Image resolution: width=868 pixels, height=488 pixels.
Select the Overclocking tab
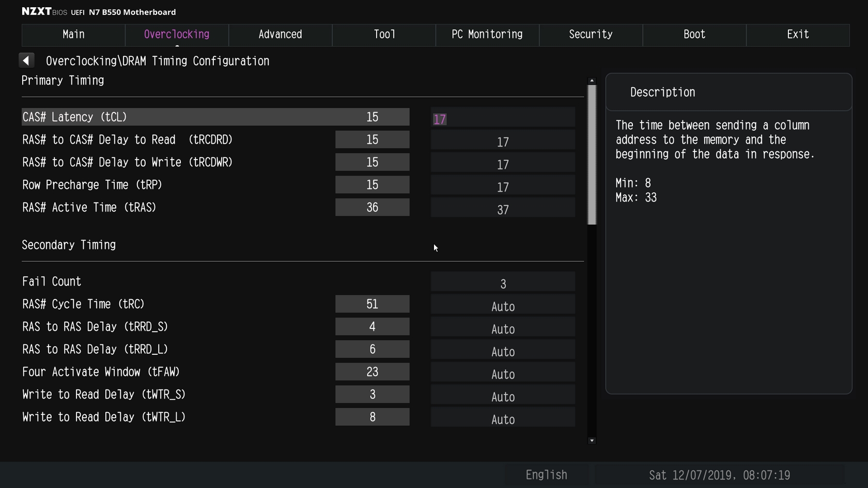pos(177,35)
